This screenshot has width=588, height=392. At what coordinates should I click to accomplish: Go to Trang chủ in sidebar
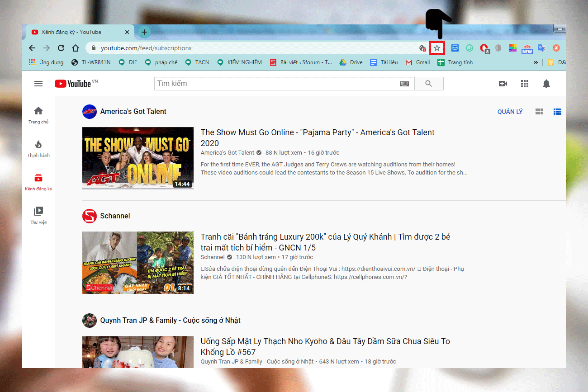38,115
